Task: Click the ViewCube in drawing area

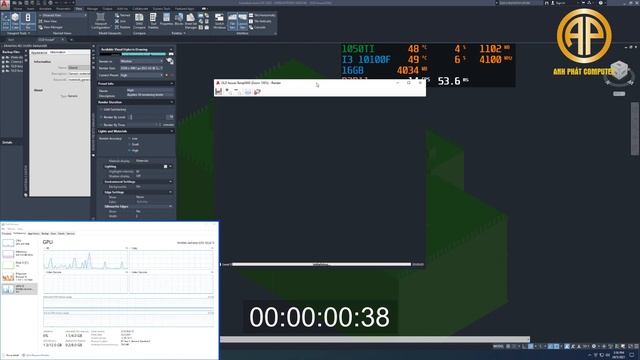Action: tap(619, 71)
